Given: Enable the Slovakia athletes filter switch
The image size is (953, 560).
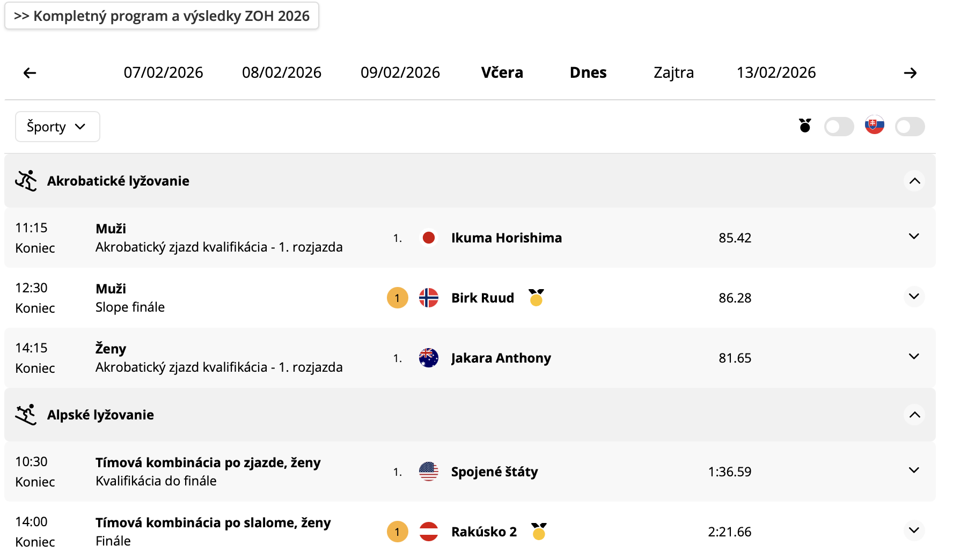Looking at the screenshot, I should (x=910, y=127).
